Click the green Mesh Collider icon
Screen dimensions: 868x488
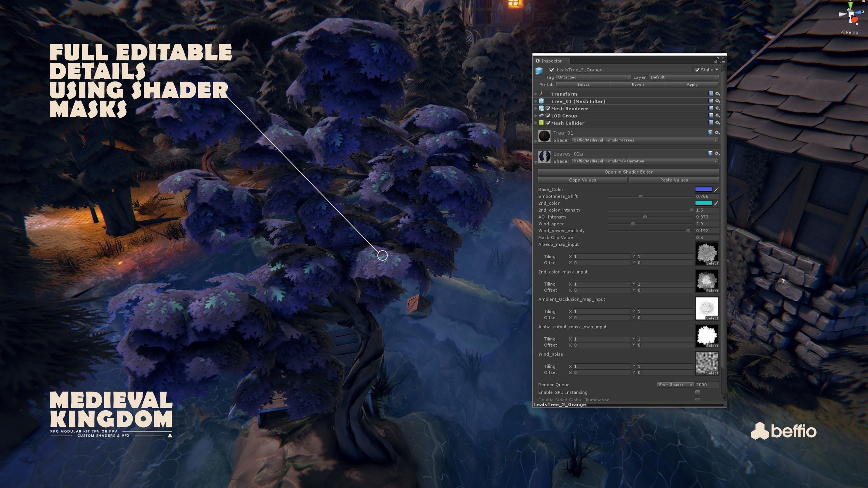541,123
